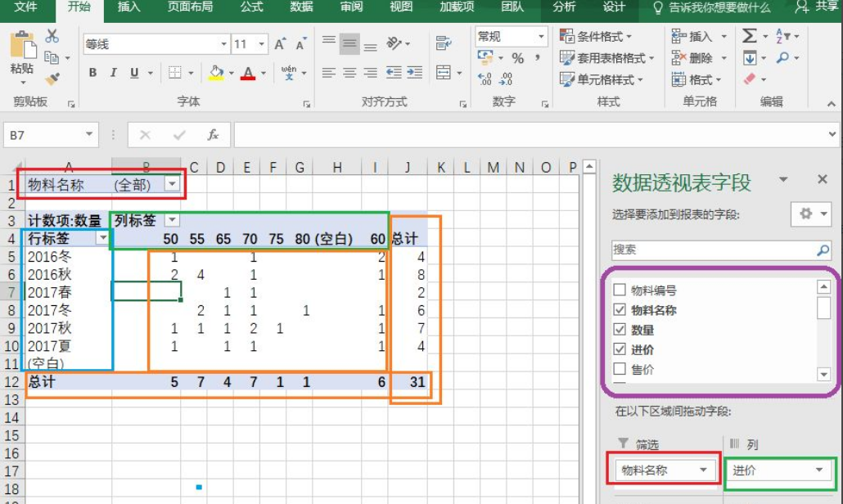
Task: Open the font name 等线 dropdown
Action: (x=223, y=44)
